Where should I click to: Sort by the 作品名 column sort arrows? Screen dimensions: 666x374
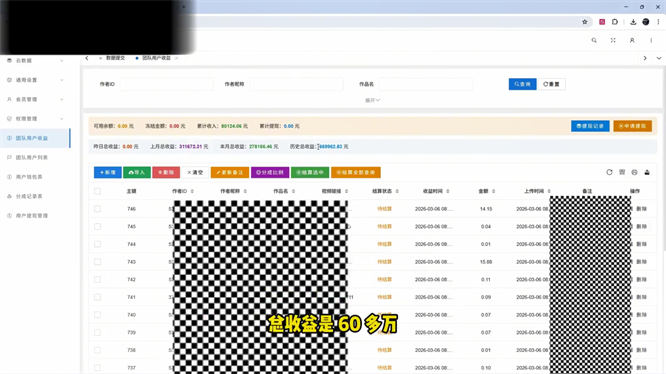293,191
